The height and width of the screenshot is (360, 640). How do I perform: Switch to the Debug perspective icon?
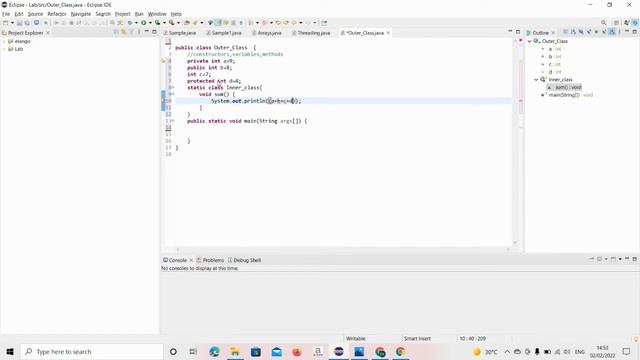coord(635,23)
